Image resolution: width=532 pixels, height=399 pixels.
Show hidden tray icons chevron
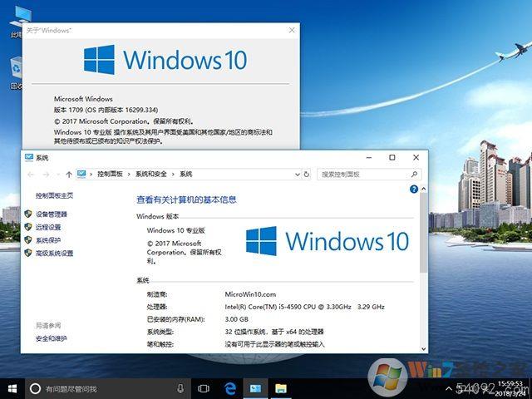click(449, 389)
